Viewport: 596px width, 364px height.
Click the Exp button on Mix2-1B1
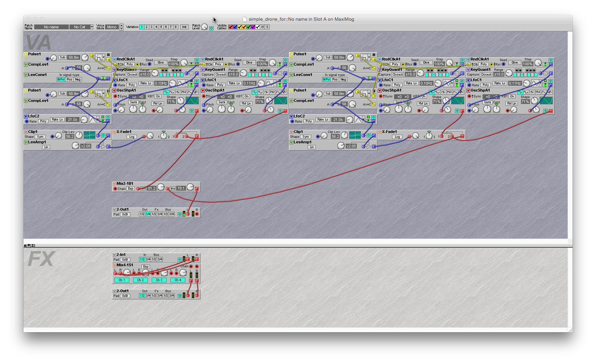click(x=131, y=189)
